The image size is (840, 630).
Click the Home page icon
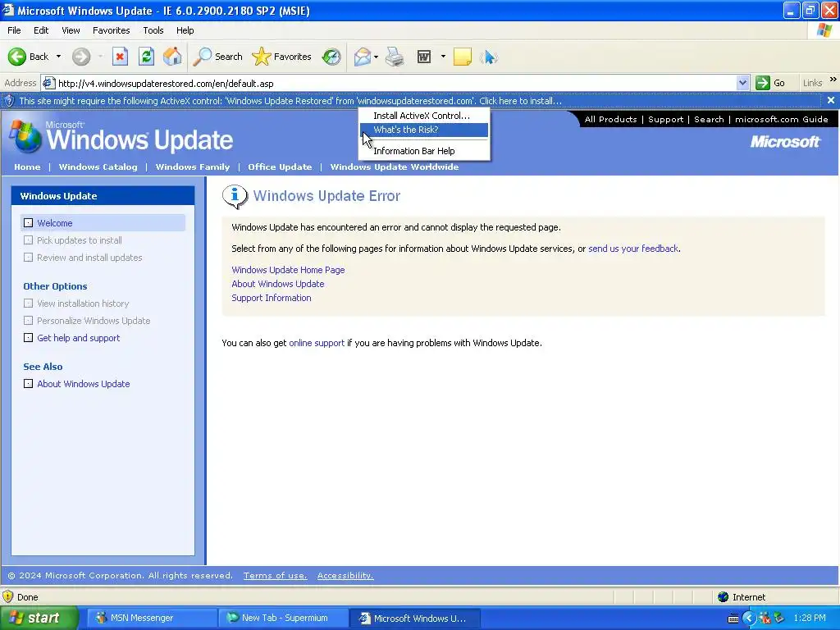click(x=172, y=57)
